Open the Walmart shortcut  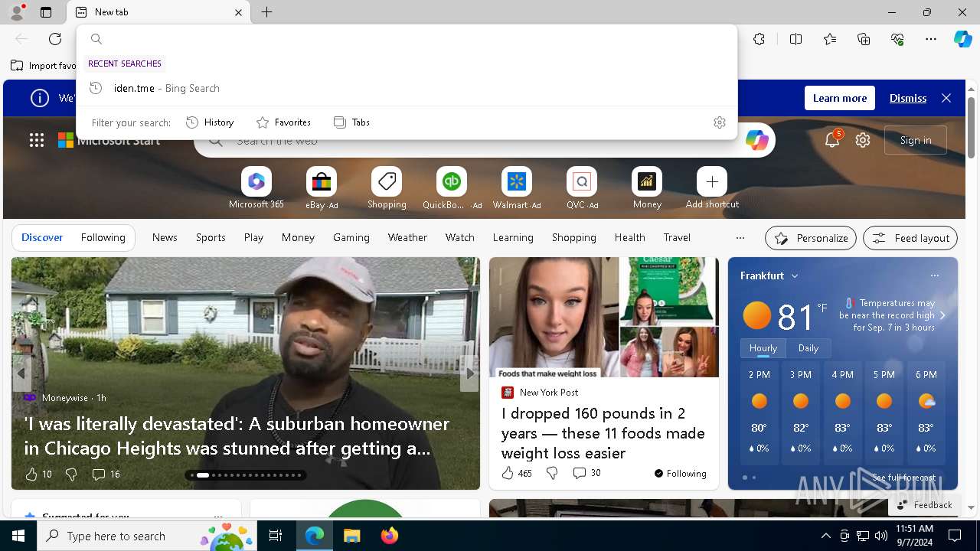coord(517,188)
